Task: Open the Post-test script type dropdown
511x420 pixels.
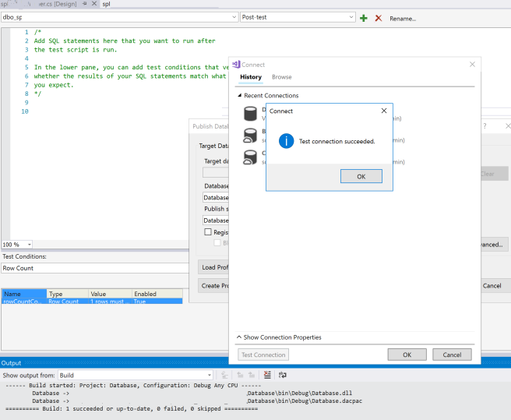Action: (351, 17)
